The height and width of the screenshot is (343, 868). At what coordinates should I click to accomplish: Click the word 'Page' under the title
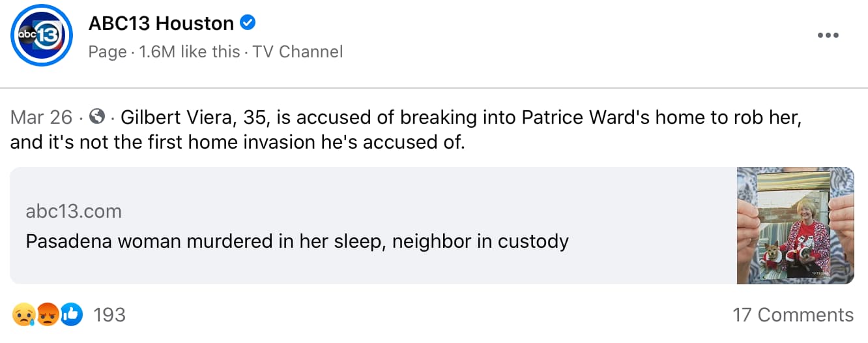point(108,52)
